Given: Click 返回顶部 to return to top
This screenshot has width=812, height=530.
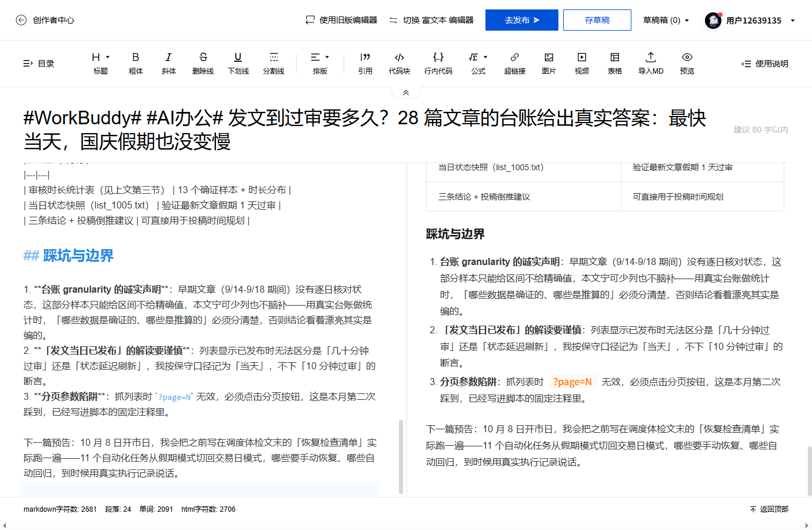Looking at the screenshot, I should tap(769, 509).
